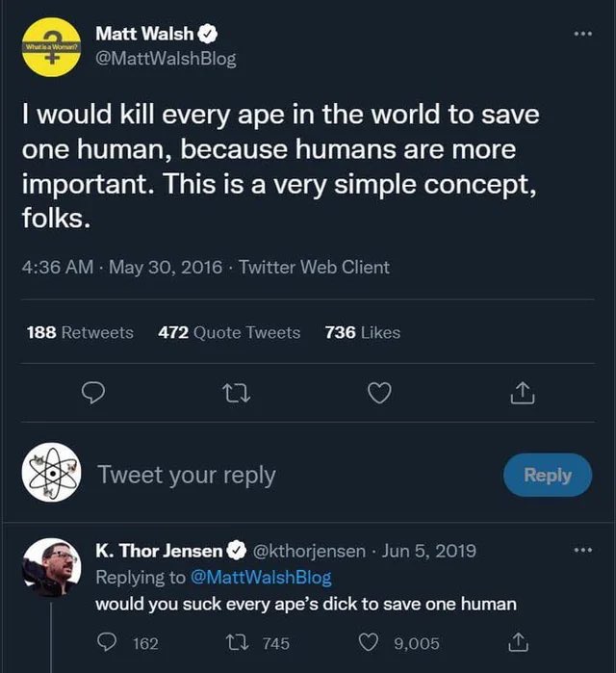Open K. Thor Jensen's avatar
Screen dimensions: 616x673
click(51, 567)
